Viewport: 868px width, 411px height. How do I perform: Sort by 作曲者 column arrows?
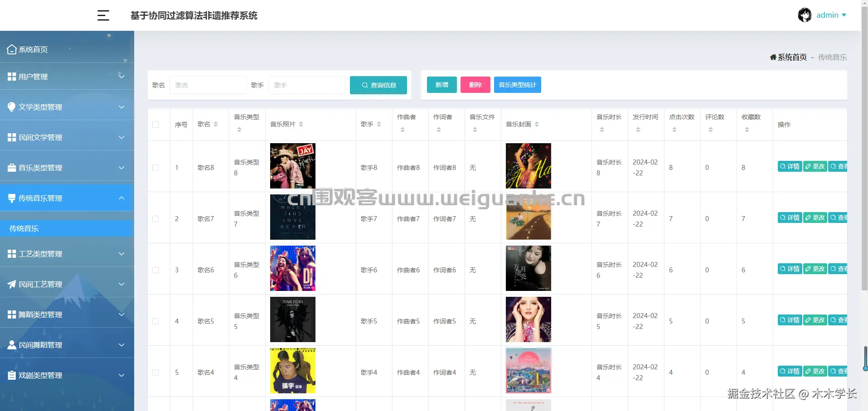click(x=402, y=130)
